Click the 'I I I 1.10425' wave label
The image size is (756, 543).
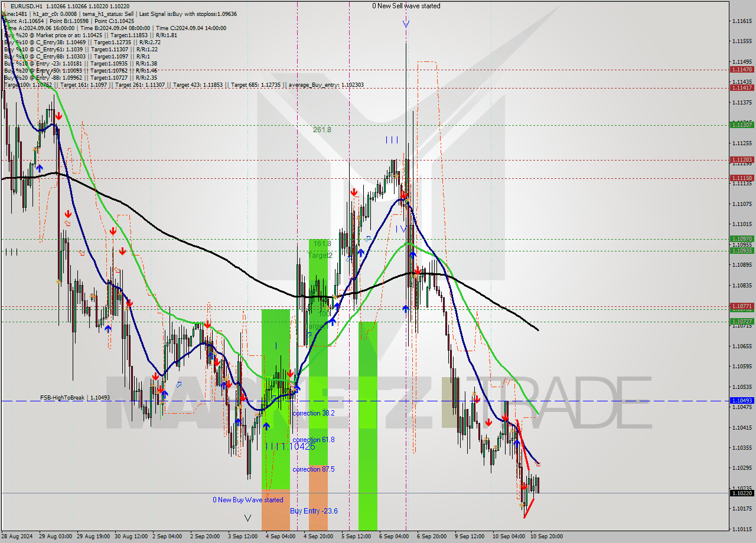[x=290, y=446]
